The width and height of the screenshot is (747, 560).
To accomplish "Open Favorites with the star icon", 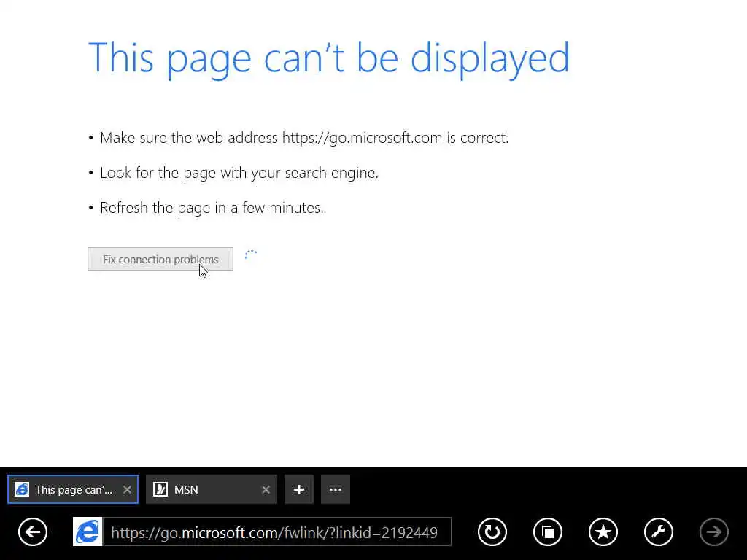I will (x=603, y=532).
